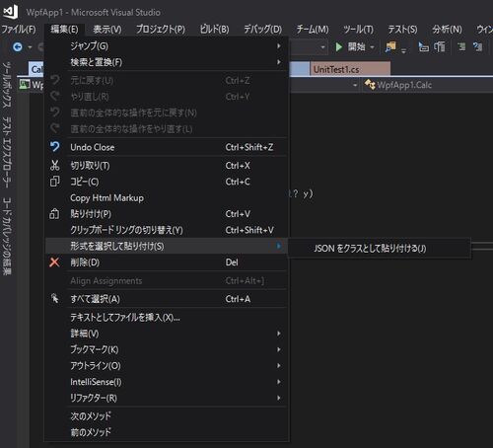Click the scissors Cut icon in menu
The image size is (493, 448).
click(55, 165)
